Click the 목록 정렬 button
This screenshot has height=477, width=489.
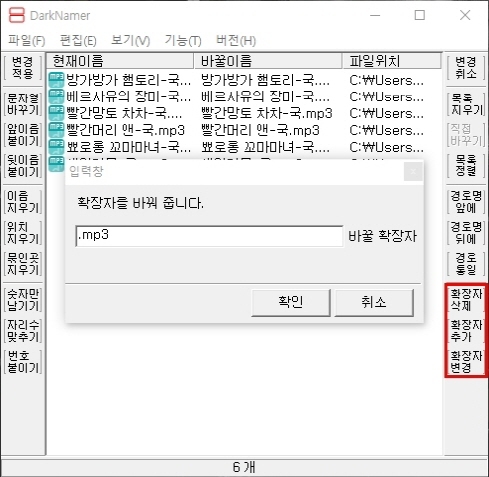(x=466, y=166)
